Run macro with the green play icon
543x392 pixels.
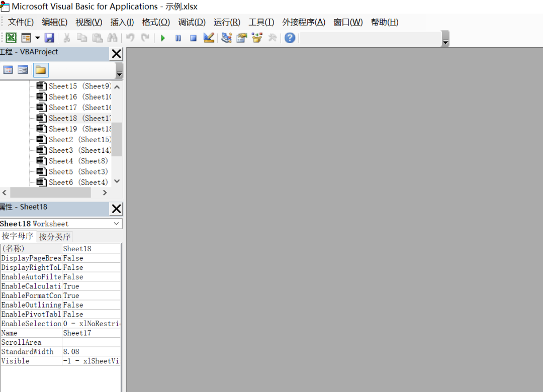point(163,38)
